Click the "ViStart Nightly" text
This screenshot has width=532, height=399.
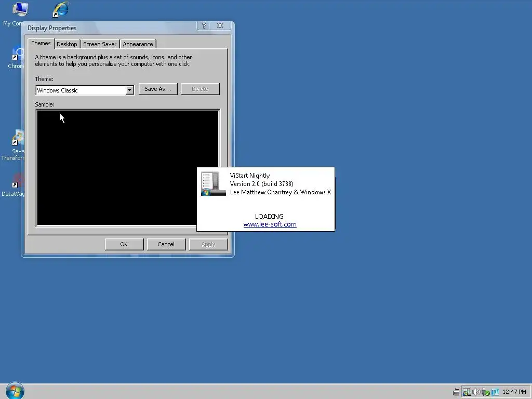[x=250, y=176]
